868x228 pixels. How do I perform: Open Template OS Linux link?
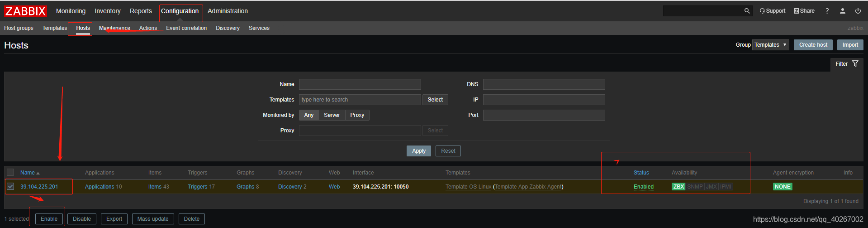click(x=468, y=187)
